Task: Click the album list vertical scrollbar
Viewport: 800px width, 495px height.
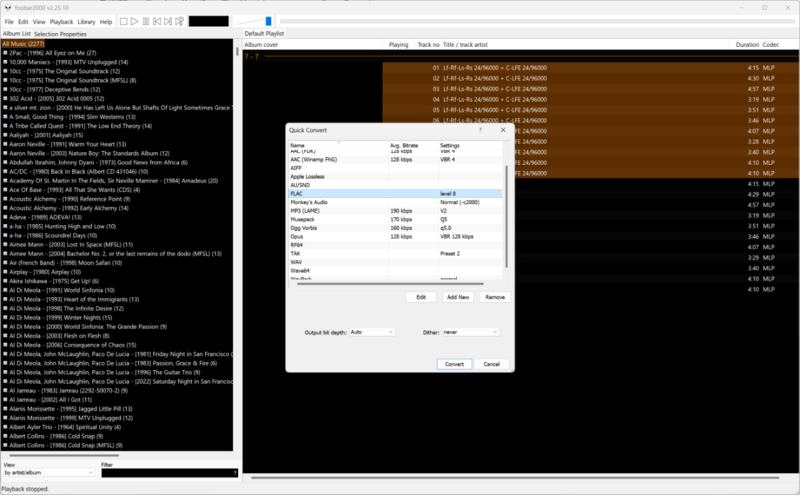Action: pos(237,51)
